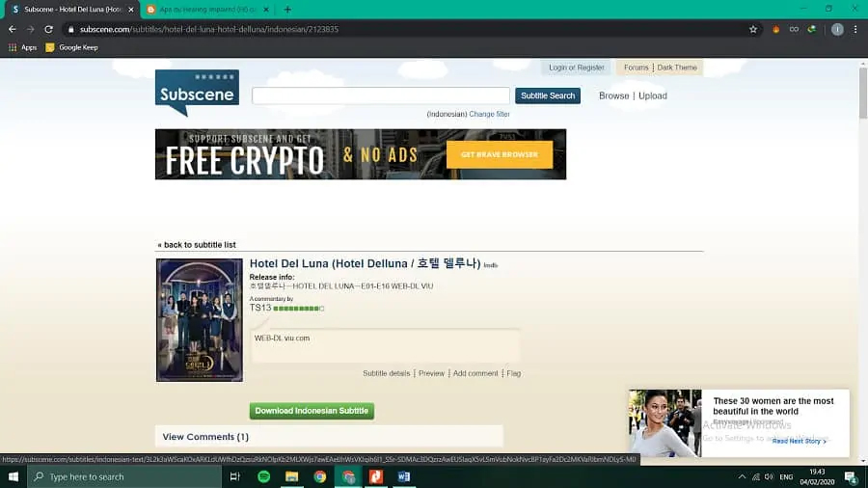Click Add comment
The height and width of the screenshot is (488, 868).
pyautogui.click(x=475, y=373)
